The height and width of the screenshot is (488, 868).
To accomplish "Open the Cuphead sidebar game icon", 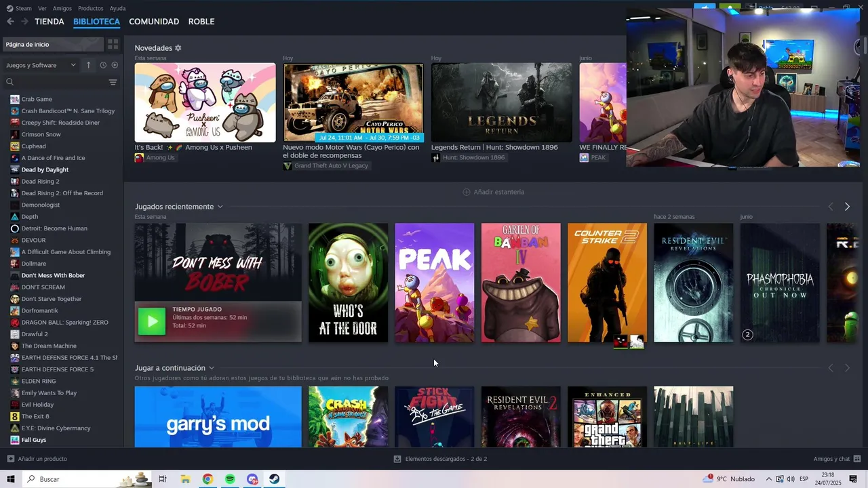I will click(x=15, y=146).
